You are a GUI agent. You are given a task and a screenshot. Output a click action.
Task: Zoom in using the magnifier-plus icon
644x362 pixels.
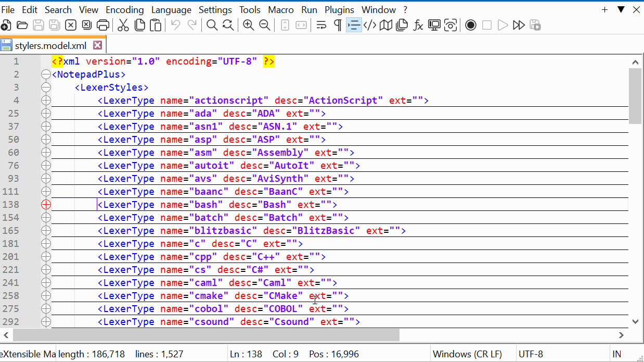[x=248, y=24]
